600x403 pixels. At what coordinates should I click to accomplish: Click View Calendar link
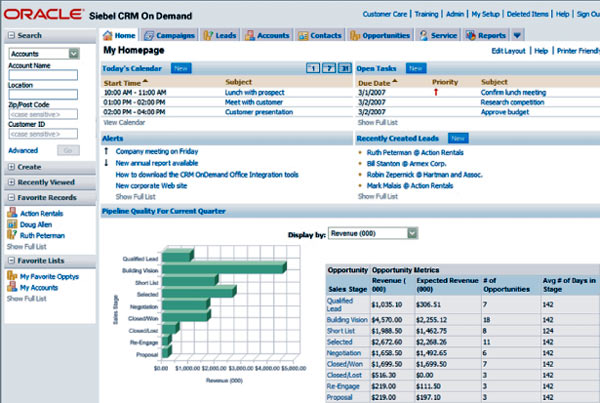(x=124, y=122)
